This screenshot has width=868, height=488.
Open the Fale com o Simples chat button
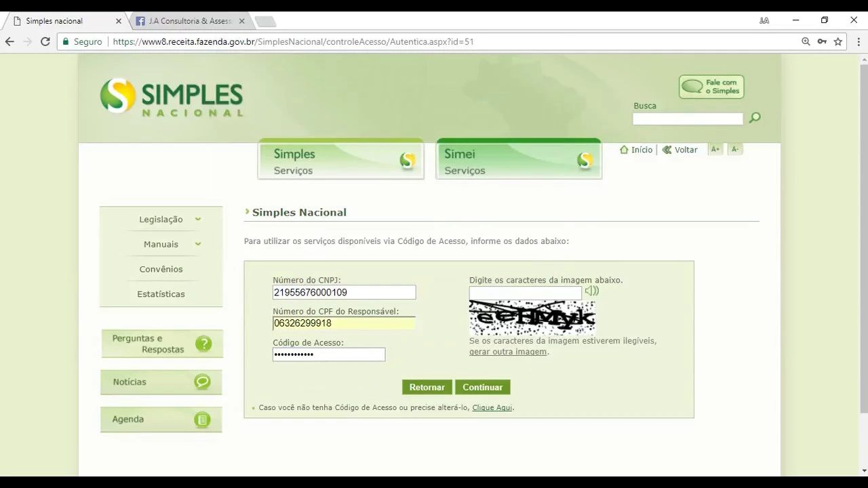pyautogui.click(x=711, y=87)
